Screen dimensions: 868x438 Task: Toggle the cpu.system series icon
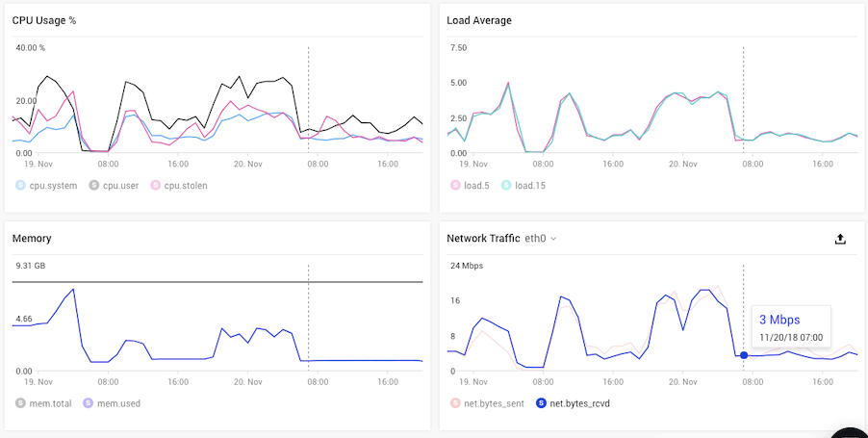pos(20,186)
